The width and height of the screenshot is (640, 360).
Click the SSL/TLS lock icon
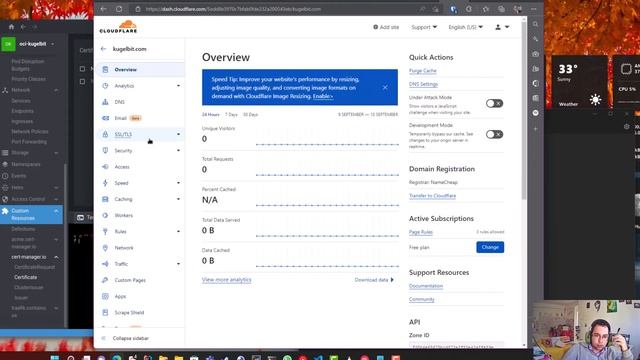105,134
